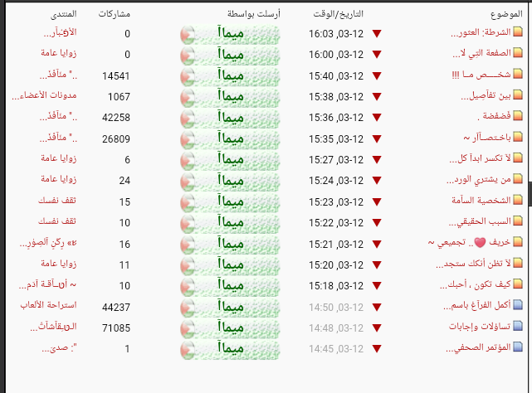The width and height of the screenshot is (532, 393).
Task: Click red triangle beside 15:24 timestamp
Action: 377,181
